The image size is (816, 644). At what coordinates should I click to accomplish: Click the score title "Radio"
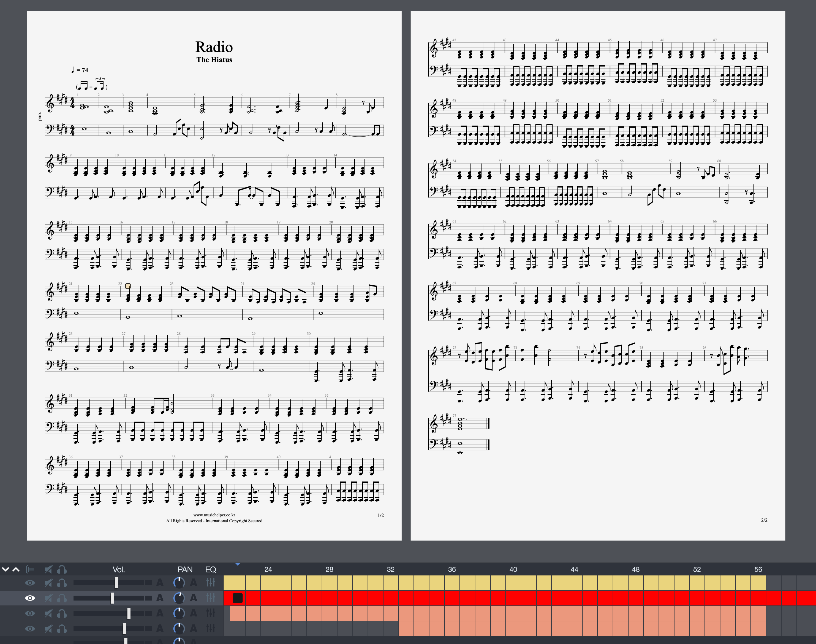click(214, 47)
